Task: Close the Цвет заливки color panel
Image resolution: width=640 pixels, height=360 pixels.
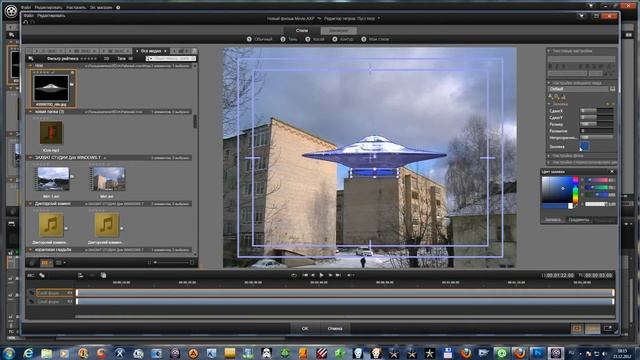Action: (x=612, y=172)
